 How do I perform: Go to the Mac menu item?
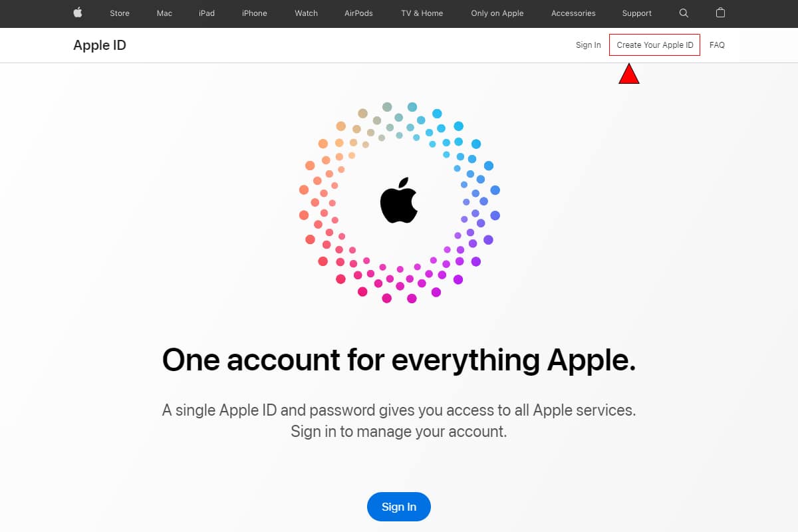164,13
